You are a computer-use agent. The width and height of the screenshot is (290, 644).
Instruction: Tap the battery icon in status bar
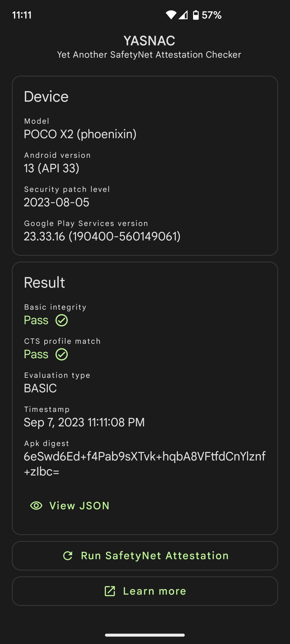pos(196,15)
